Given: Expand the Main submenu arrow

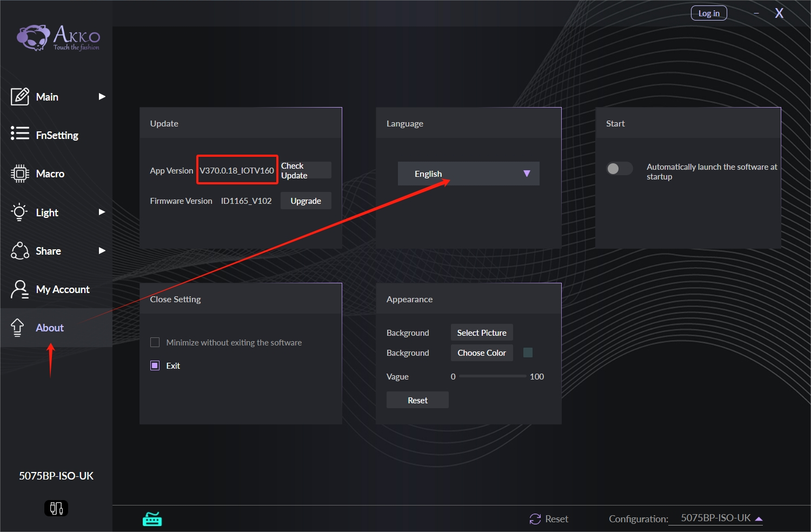Looking at the screenshot, I should (102, 97).
